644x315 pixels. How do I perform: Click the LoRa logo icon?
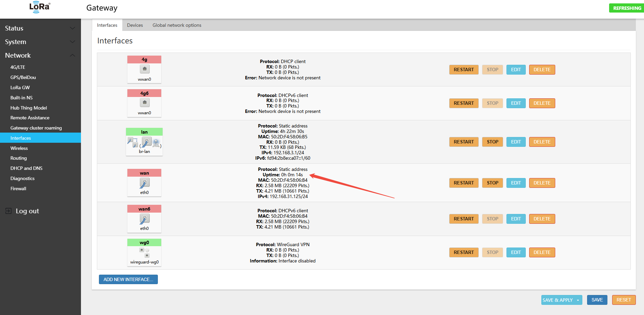point(40,7)
